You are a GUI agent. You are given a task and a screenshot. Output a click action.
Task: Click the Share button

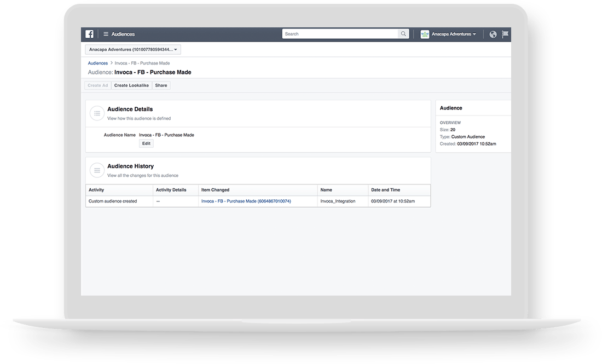point(161,85)
